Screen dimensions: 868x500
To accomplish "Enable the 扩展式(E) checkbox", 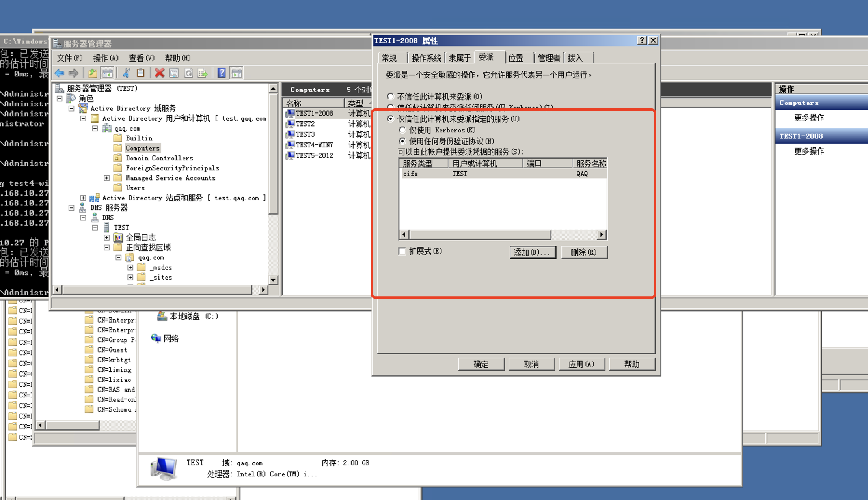I will coord(402,251).
